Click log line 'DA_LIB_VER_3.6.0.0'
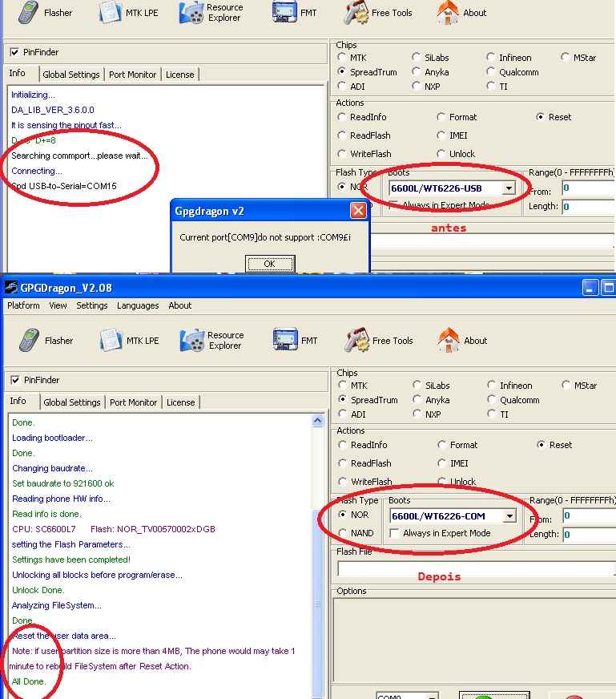 point(53,110)
